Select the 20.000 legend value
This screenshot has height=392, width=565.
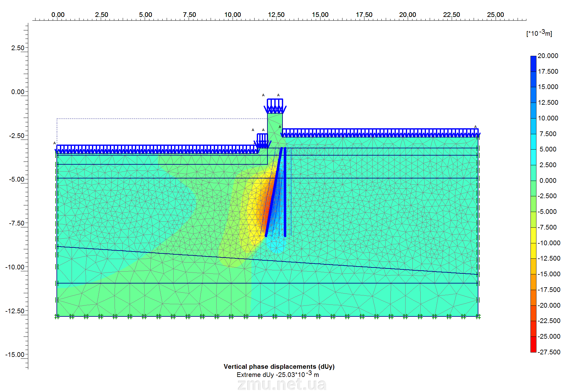coord(548,56)
